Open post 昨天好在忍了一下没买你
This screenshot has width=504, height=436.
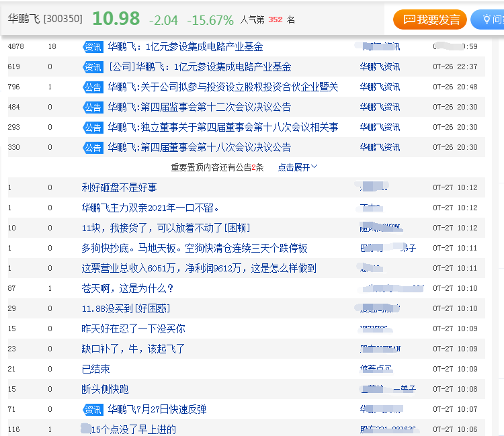pyautogui.click(x=133, y=329)
